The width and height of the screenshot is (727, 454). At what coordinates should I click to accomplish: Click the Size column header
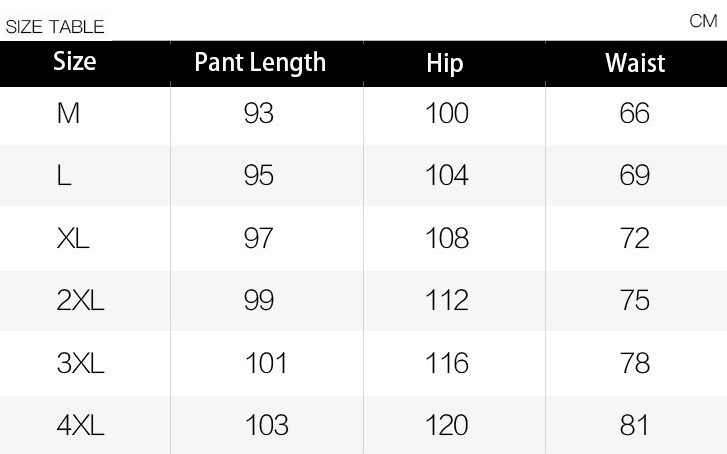75,62
